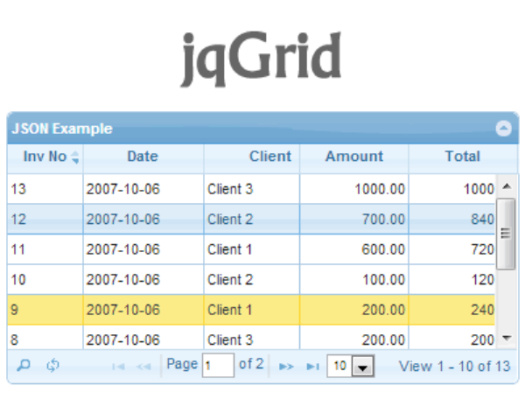Go to the first page icon
The image size is (525, 420).
[118, 367]
